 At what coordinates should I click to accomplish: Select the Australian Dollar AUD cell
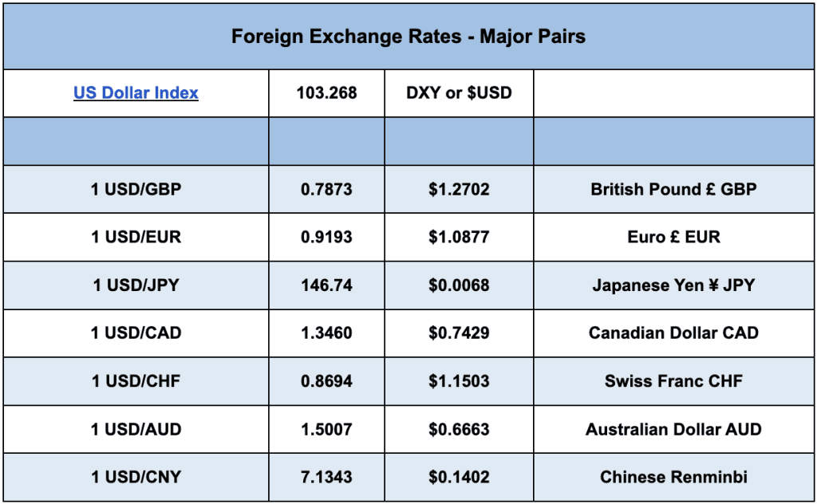tap(673, 429)
